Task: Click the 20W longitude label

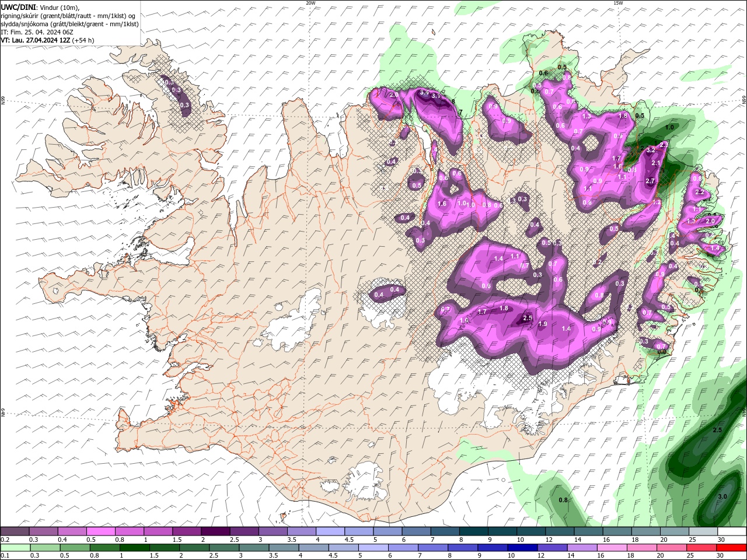Action: (x=311, y=2)
